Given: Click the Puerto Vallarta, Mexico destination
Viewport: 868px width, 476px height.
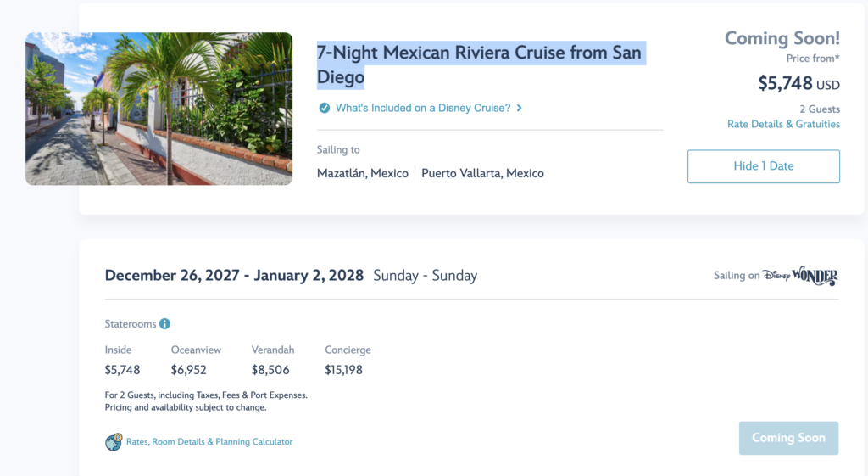Looking at the screenshot, I should (482, 173).
